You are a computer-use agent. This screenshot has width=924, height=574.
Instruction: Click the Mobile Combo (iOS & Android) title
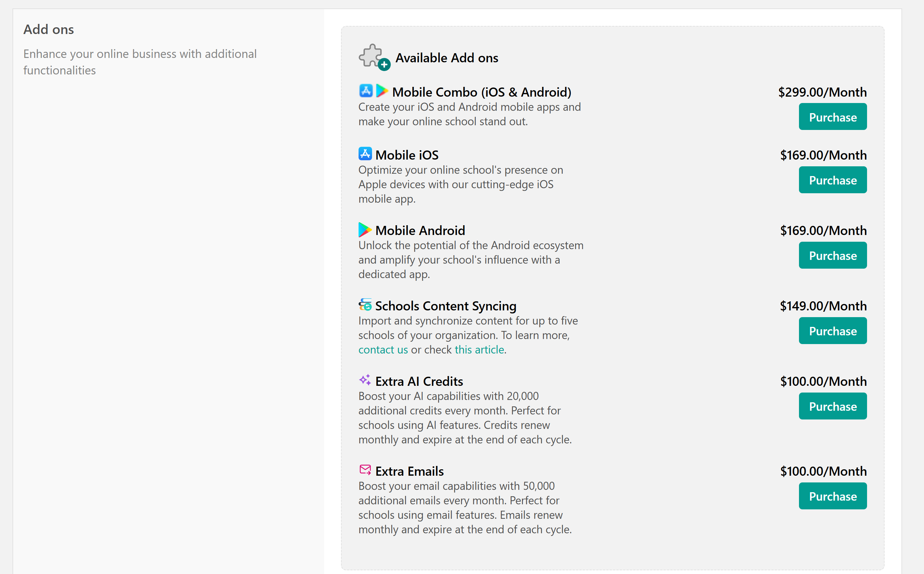(x=482, y=92)
